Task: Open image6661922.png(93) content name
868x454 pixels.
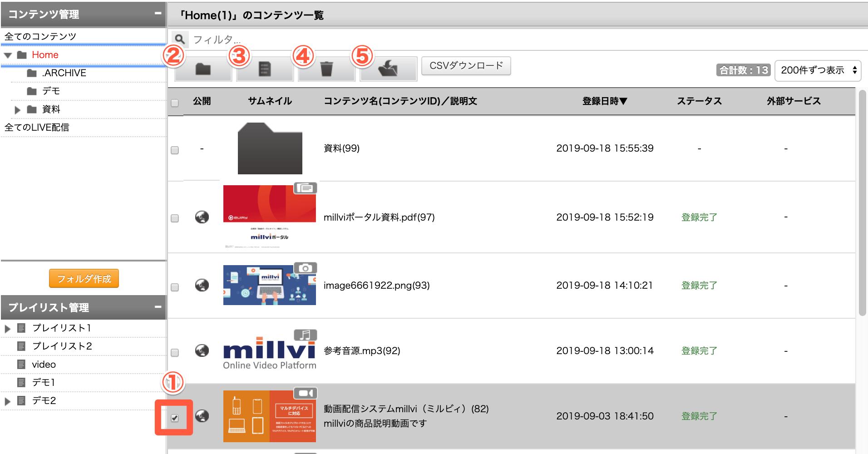Action: 376,286
